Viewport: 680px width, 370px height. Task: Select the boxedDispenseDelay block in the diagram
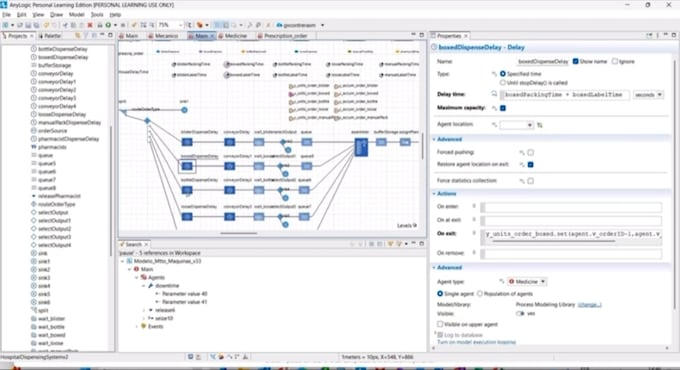pyautogui.click(x=187, y=166)
